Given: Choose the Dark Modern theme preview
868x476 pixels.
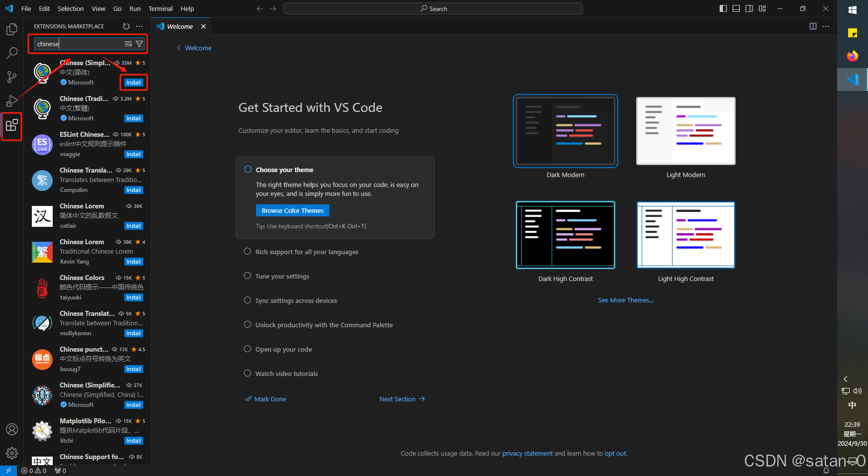Looking at the screenshot, I should point(566,131).
